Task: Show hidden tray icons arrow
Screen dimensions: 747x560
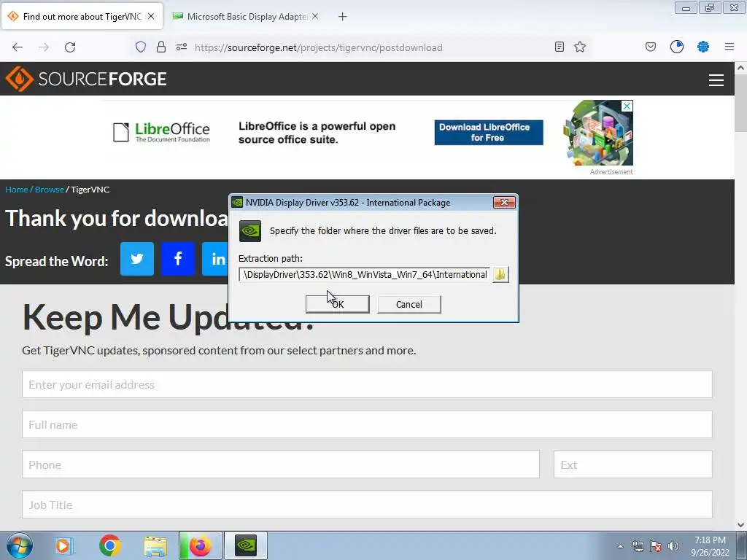Action: [x=620, y=546]
